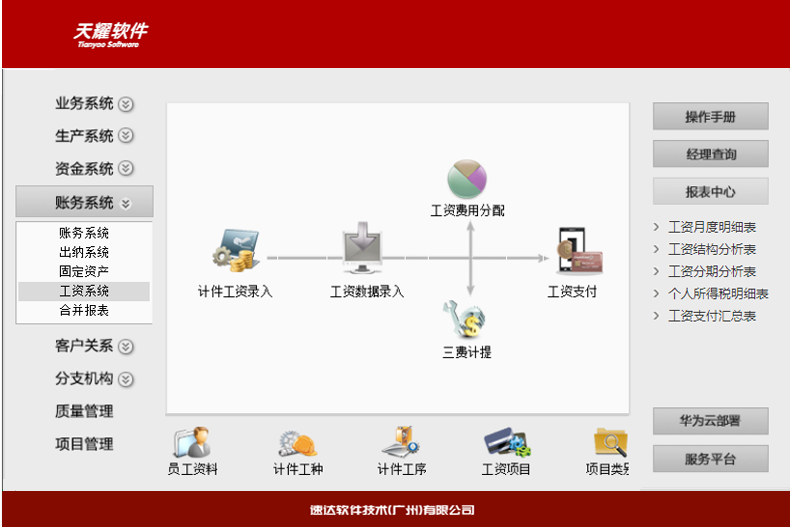Select 账务系统 submenu item
The width and height of the screenshot is (790, 530).
[84, 233]
